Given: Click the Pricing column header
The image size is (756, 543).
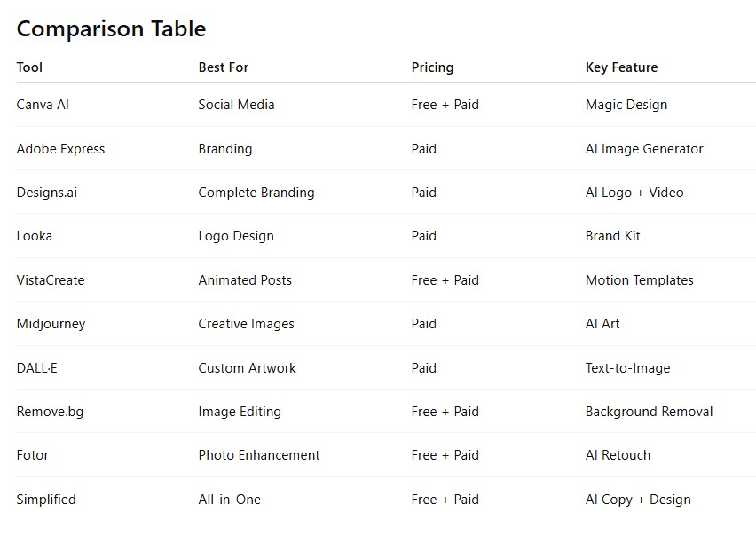Looking at the screenshot, I should (x=432, y=67).
